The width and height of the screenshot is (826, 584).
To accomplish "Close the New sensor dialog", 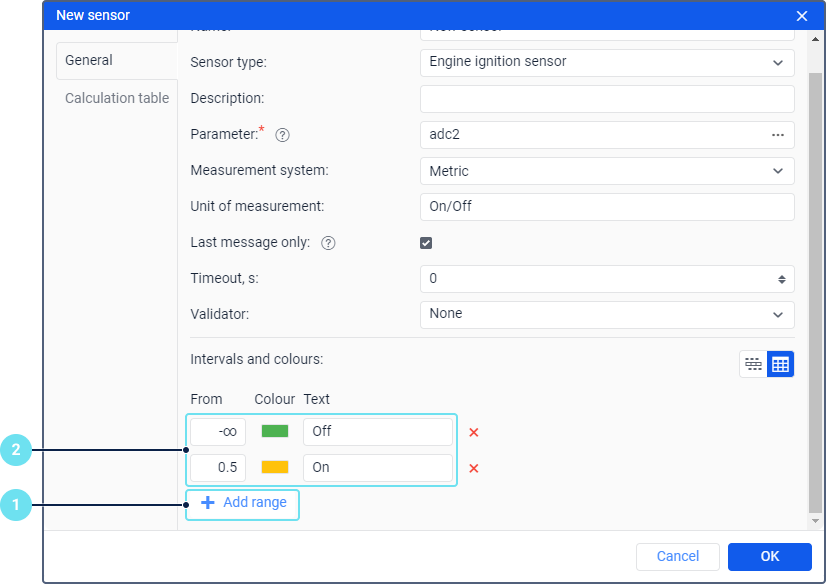I will pyautogui.click(x=801, y=16).
